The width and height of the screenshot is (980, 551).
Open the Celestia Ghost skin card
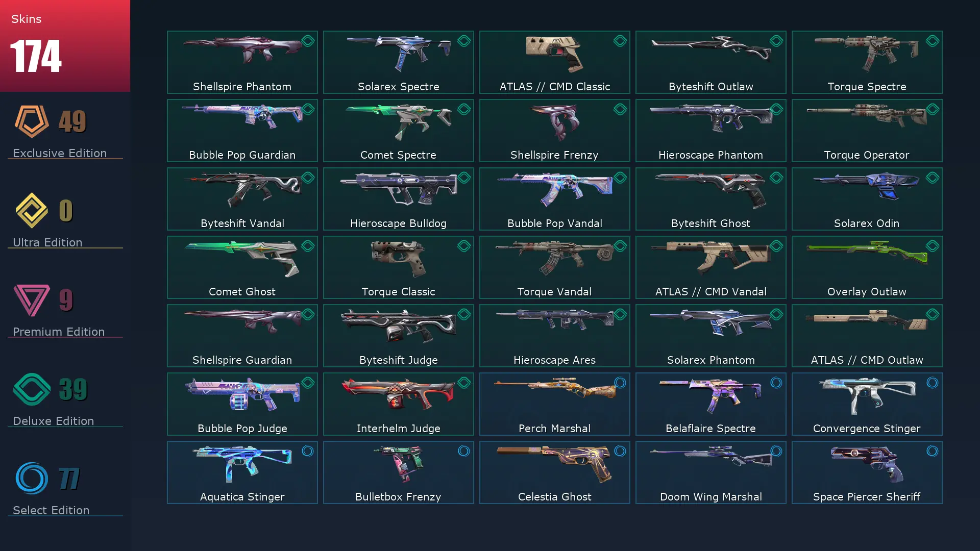click(555, 472)
